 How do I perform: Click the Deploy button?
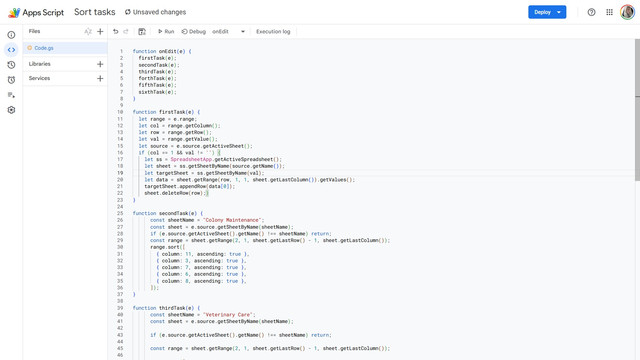click(542, 12)
